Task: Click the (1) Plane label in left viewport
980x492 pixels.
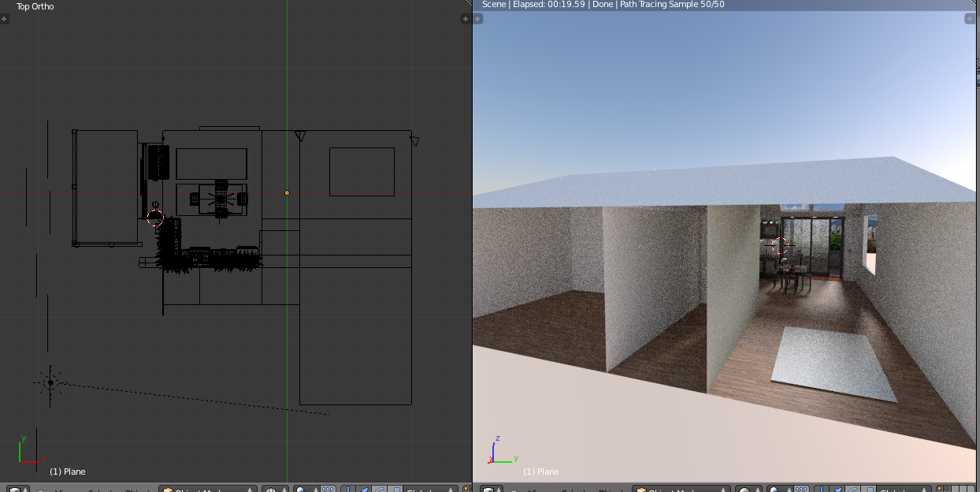Action: coord(68,471)
